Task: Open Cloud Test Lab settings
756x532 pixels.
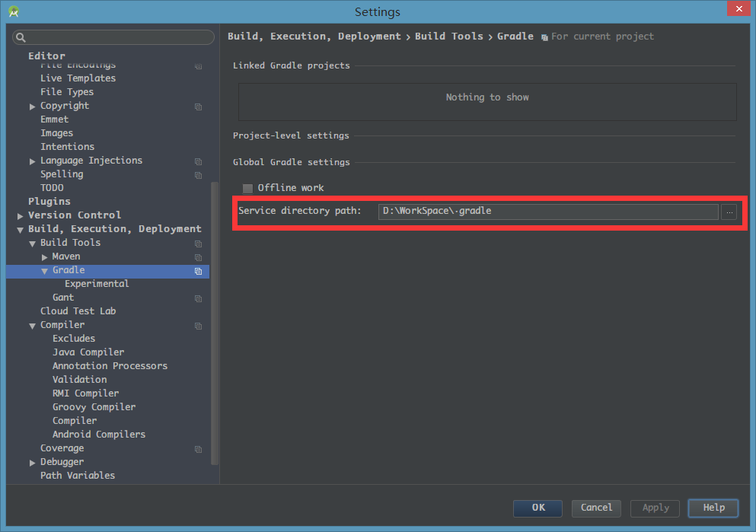Action: pos(78,311)
